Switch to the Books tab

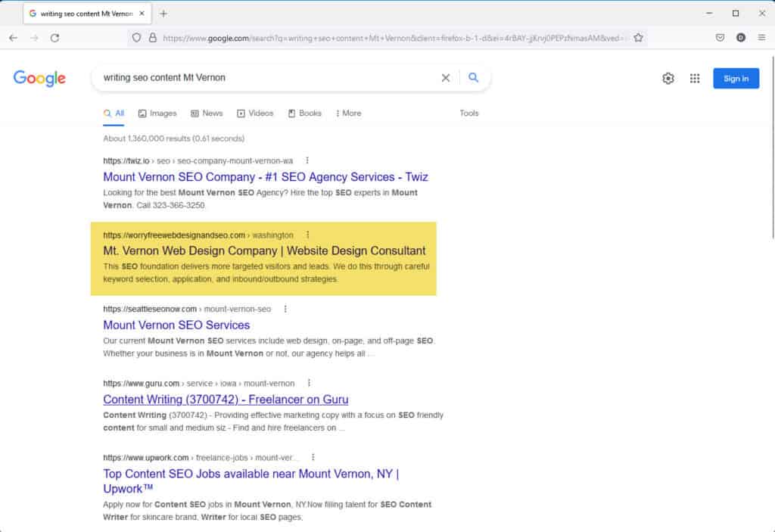pos(304,114)
